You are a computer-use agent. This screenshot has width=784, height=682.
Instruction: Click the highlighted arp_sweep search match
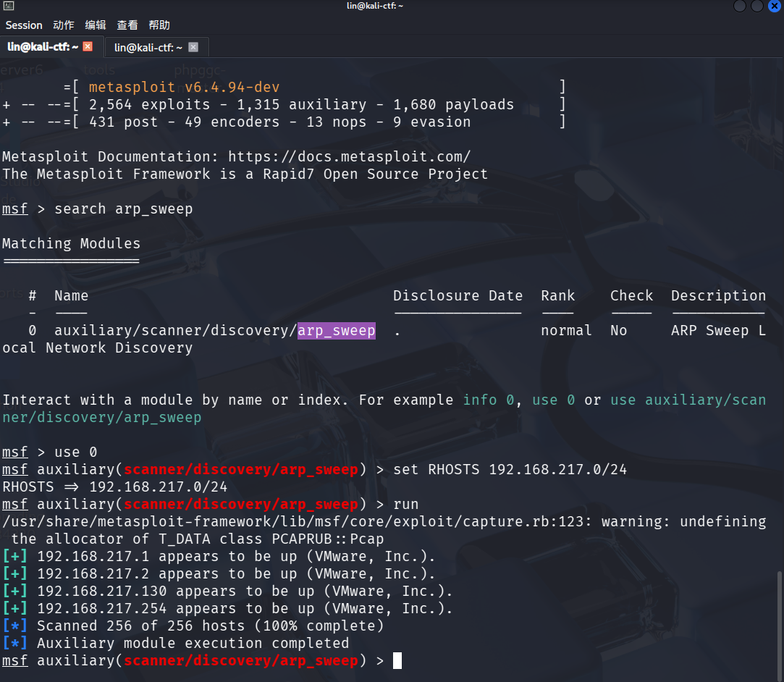336,330
